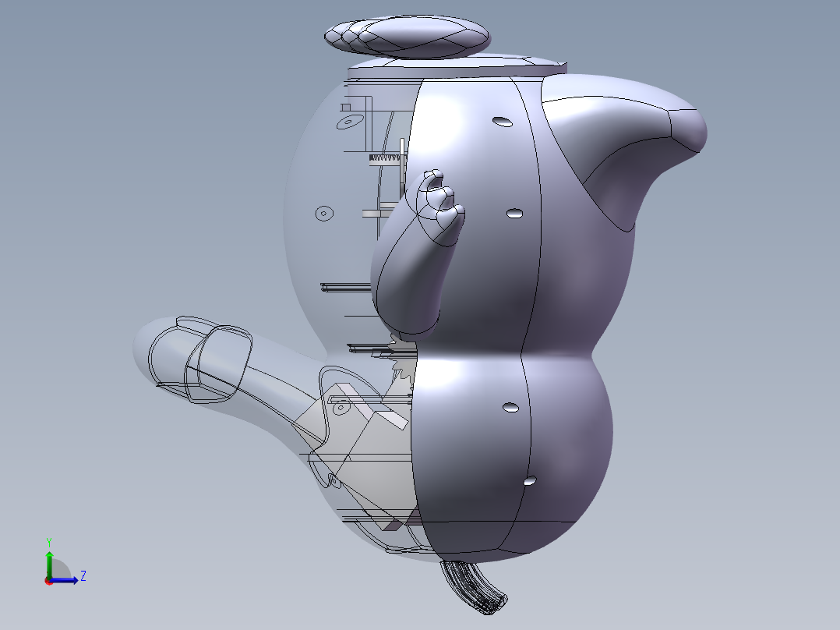This screenshot has width=840, height=630.
Task: Click the lowest oval hole on the solid body
Action: pyautogui.click(x=530, y=481)
